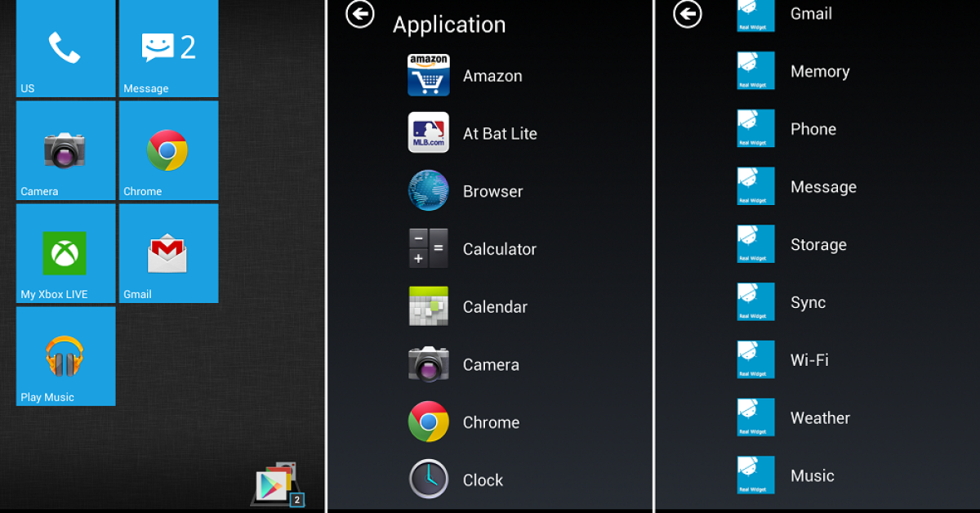Tap the Phone tile labeled US

(x=65, y=48)
